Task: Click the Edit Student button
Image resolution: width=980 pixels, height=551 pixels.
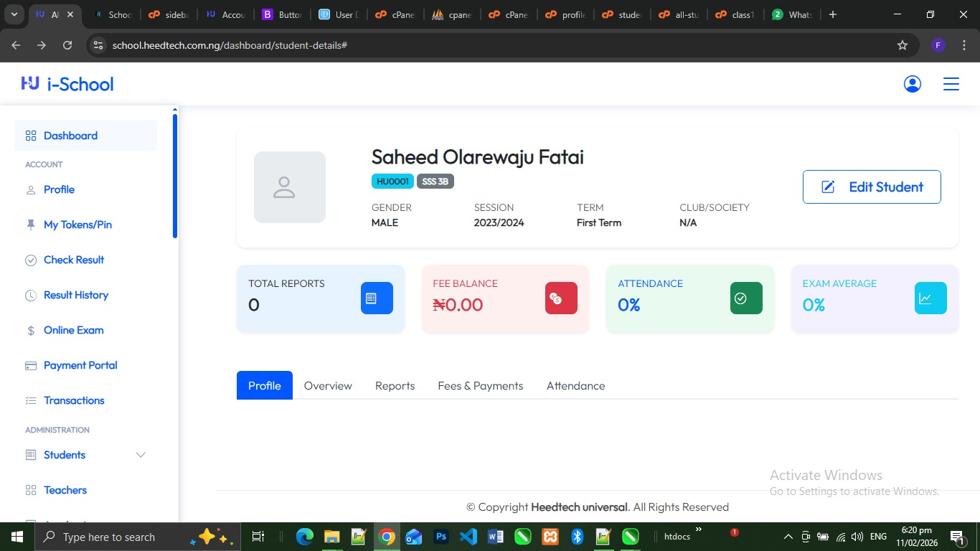Action: tap(871, 187)
